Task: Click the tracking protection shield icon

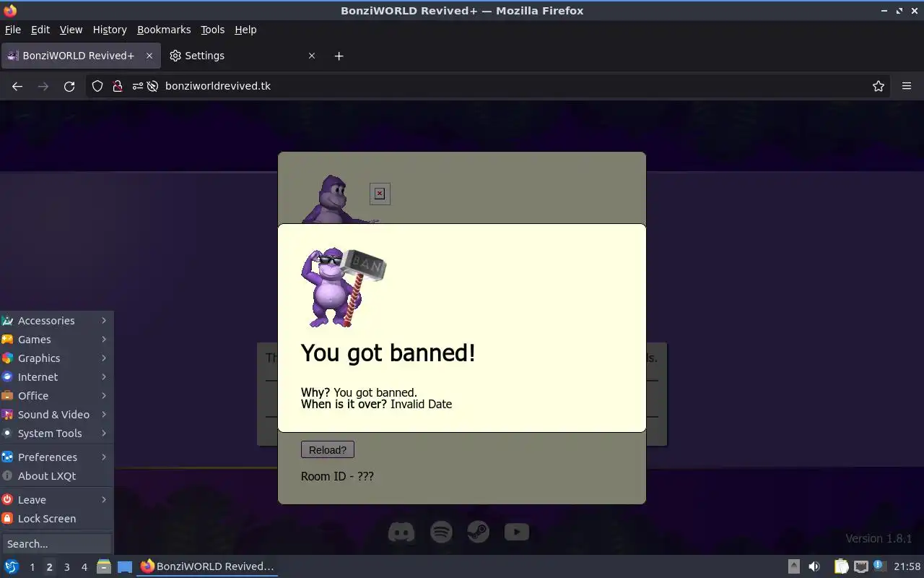Action: pyautogui.click(x=97, y=86)
